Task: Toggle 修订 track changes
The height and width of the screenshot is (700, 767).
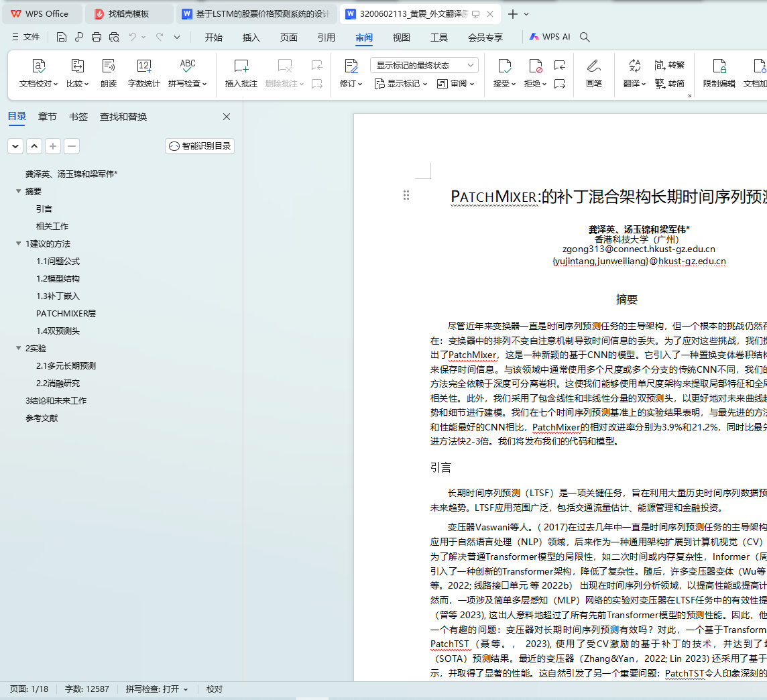Action: click(x=351, y=73)
